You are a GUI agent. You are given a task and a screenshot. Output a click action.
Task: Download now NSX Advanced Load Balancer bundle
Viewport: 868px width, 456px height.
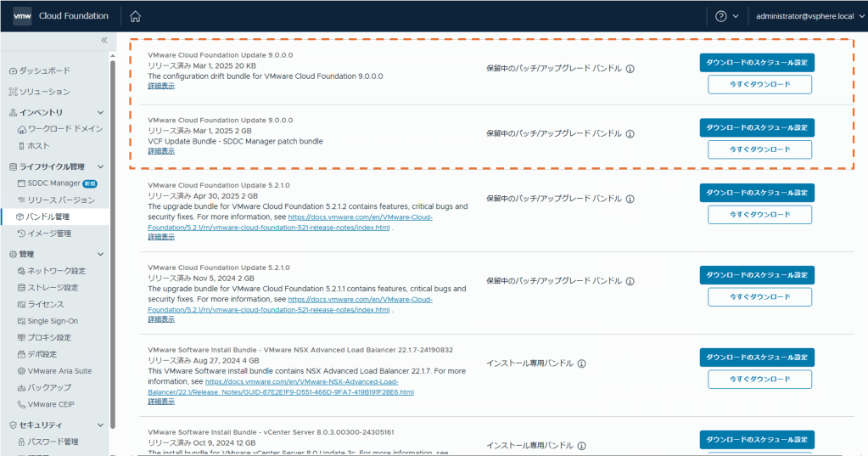(x=759, y=379)
